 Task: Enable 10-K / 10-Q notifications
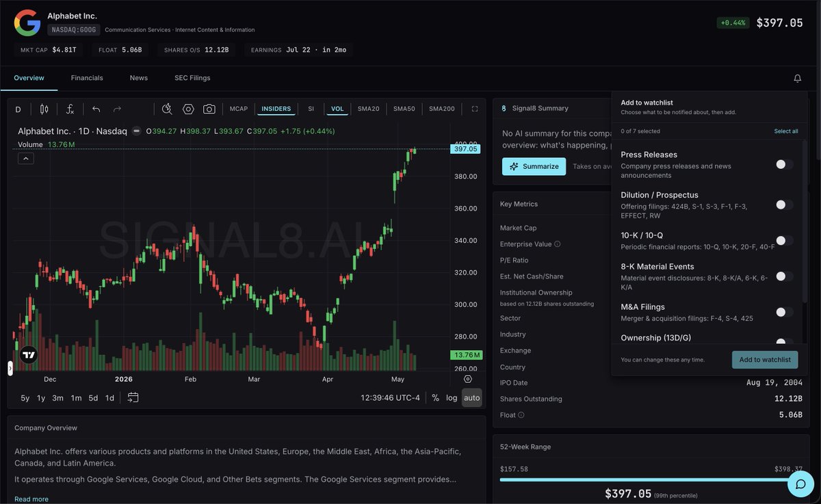pyautogui.click(x=784, y=240)
